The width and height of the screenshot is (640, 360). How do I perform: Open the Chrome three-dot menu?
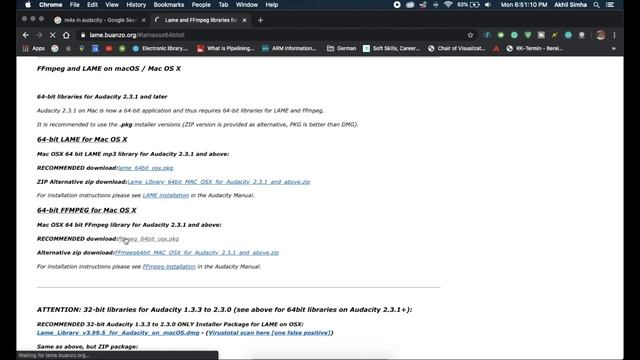(614, 36)
